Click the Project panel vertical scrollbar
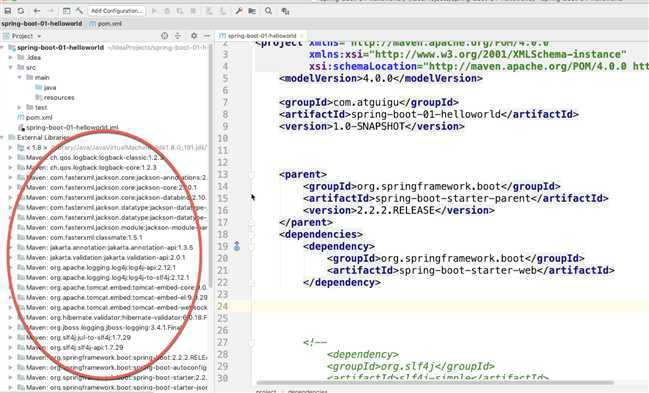 tap(210, 166)
